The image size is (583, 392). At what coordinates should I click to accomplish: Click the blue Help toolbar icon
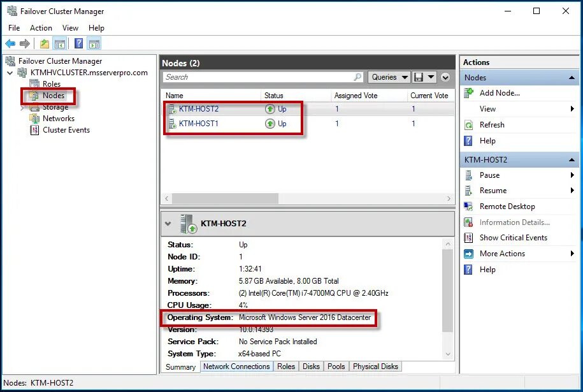pos(79,43)
